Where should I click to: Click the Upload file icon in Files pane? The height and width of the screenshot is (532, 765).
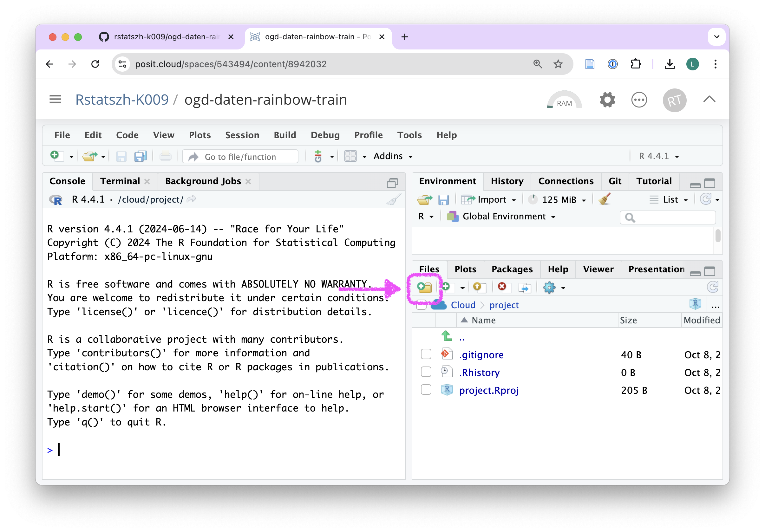[479, 287]
